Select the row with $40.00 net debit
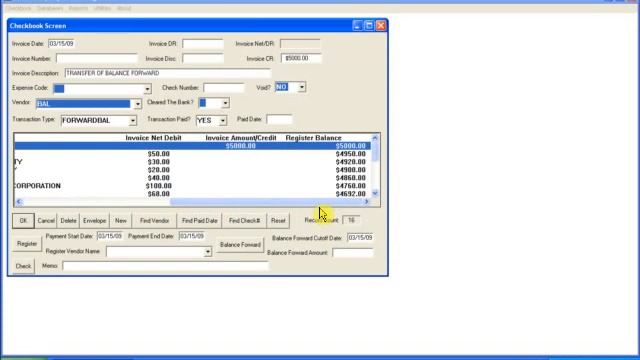This screenshot has height=360, width=640. [193, 178]
